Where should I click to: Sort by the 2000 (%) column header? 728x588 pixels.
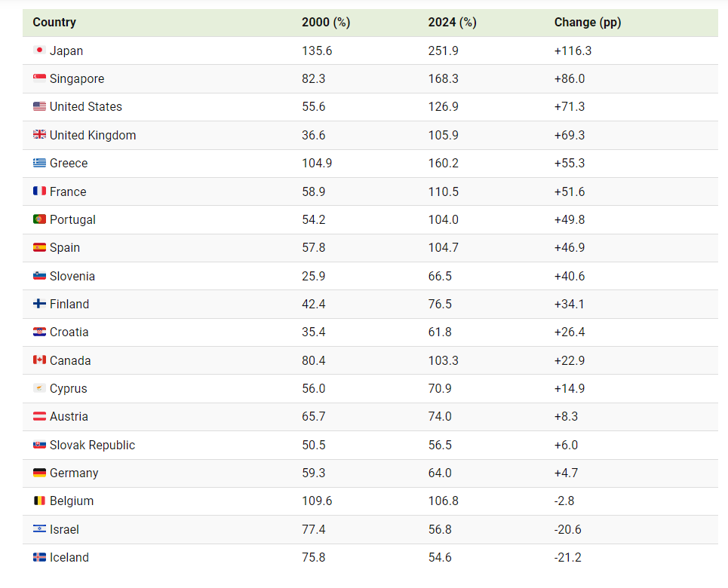(325, 23)
